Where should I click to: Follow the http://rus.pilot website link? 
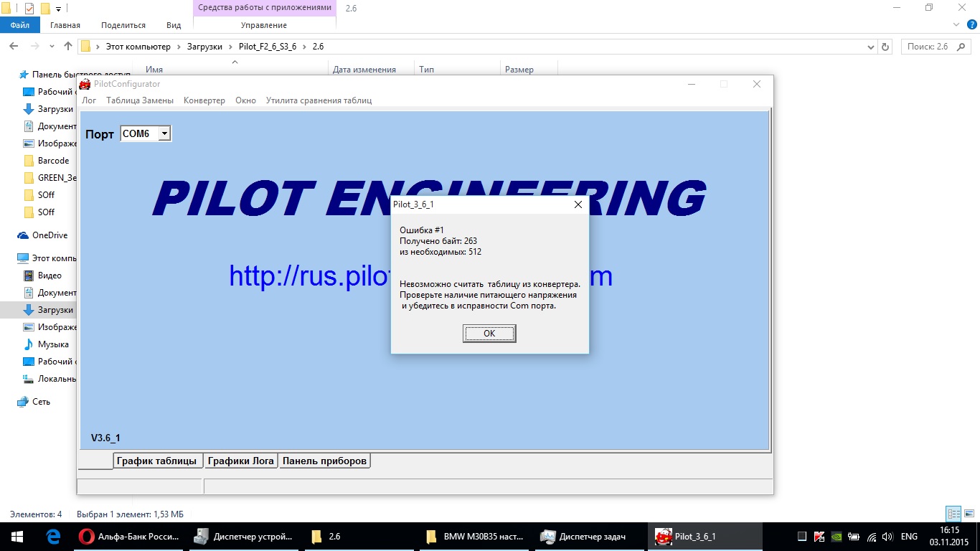click(420, 276)
